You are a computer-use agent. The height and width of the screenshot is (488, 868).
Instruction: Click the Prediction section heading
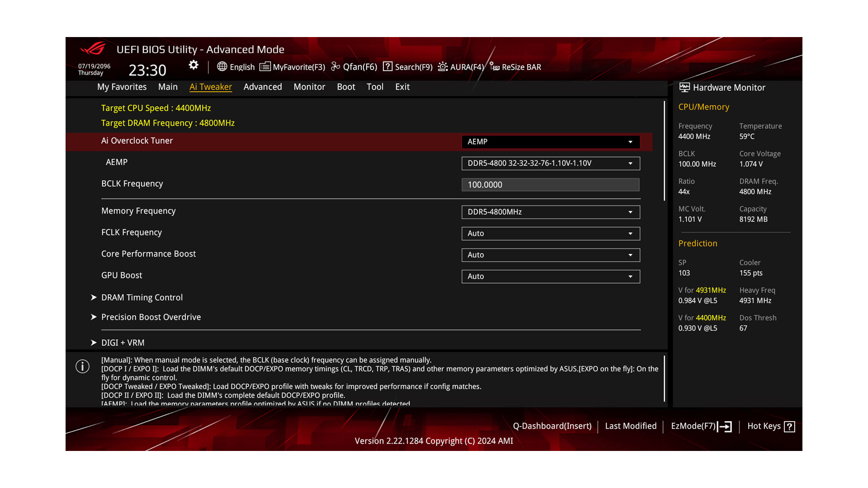click(698, 244)
